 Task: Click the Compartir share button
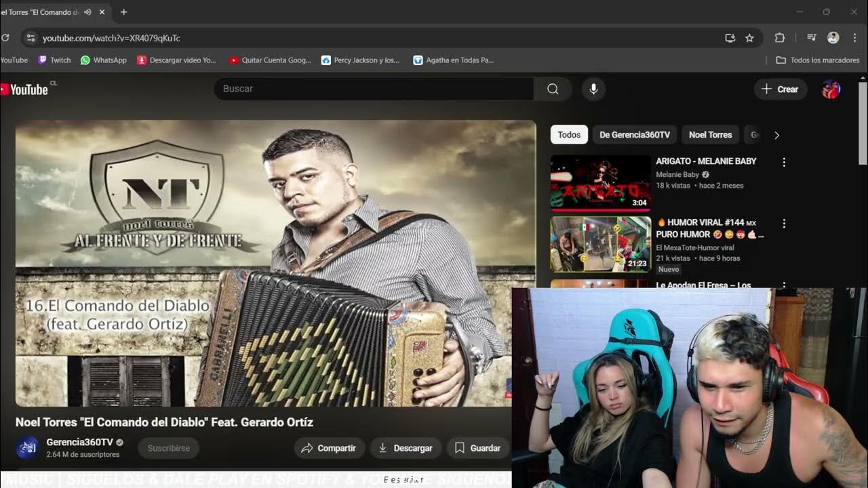click(x=330, y=448)
